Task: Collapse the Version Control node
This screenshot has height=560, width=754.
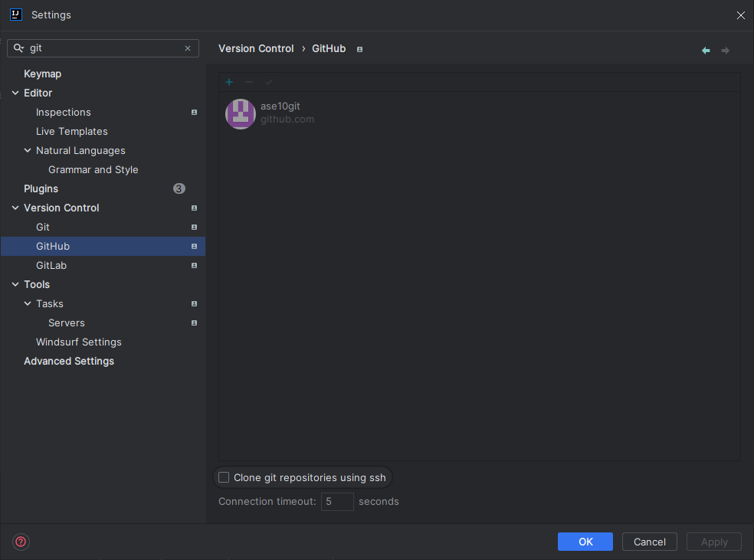Action: point(15,208)
